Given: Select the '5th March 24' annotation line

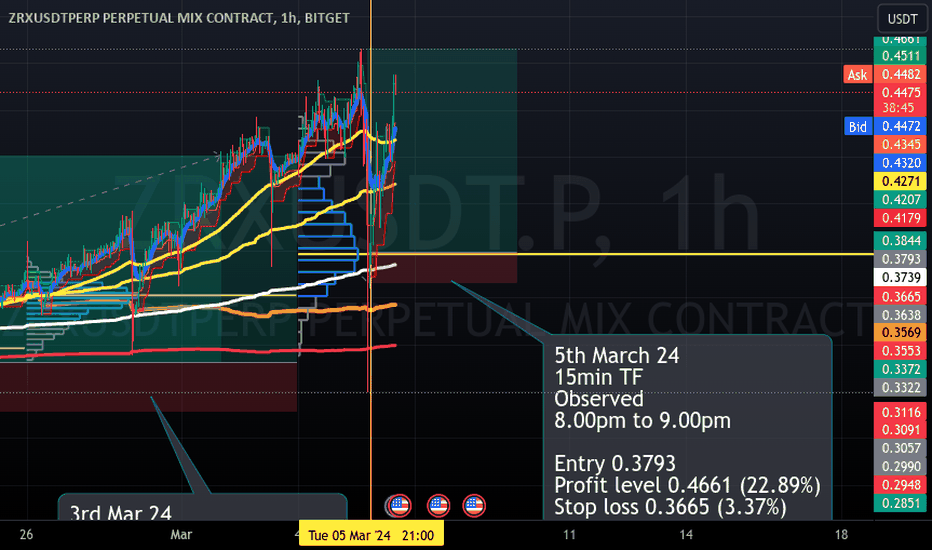Looking at the screenshot, I should pos(616,356).
